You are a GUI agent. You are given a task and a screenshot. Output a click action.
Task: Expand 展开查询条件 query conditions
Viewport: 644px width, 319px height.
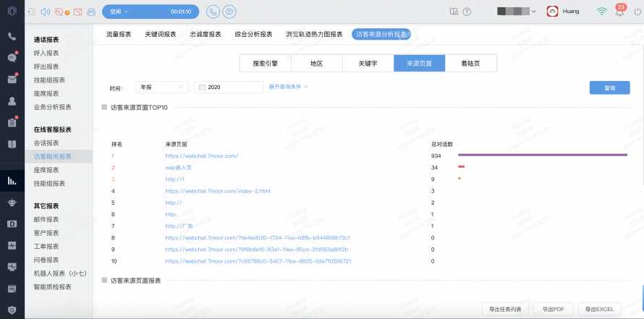point(288,87)
